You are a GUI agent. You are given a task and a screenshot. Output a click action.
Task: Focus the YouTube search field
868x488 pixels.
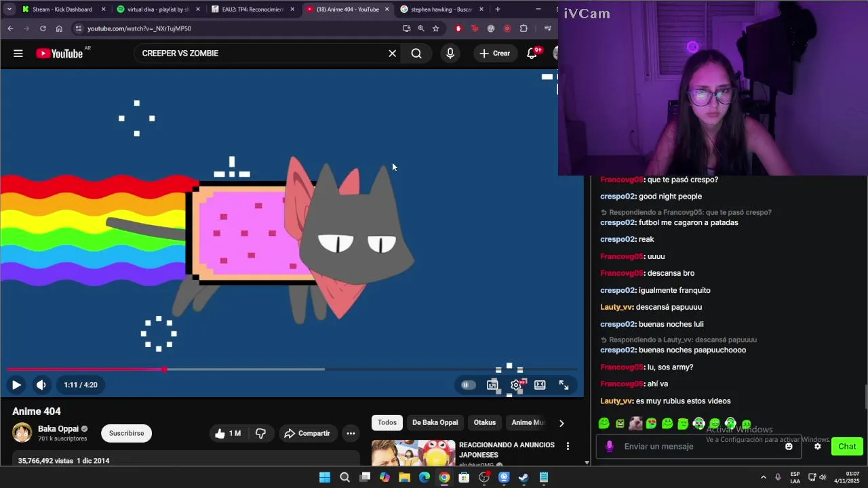pyautogui.click(x=261, y=54)
